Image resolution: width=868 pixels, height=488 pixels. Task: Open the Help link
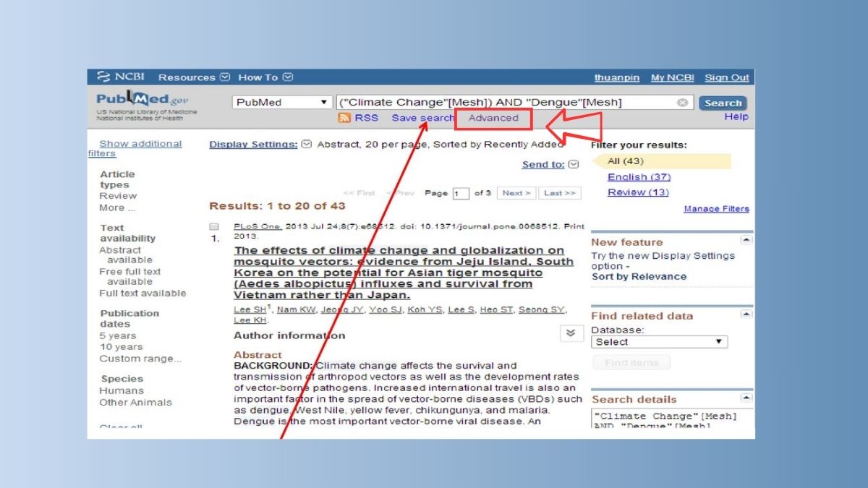point(736,116)
